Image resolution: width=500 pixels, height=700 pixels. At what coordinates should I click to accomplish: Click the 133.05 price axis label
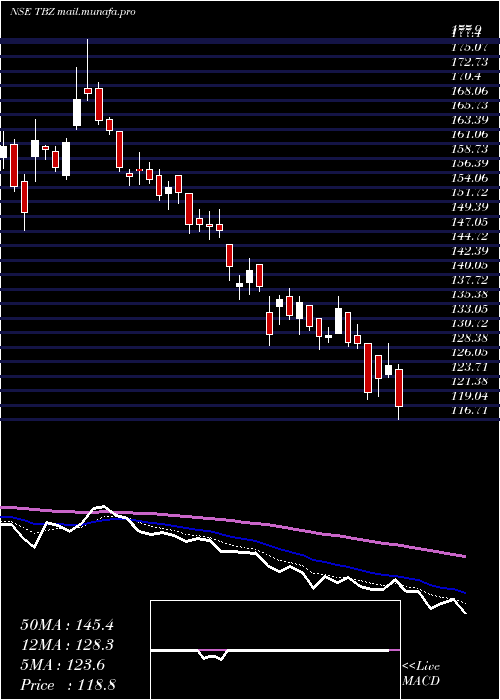(470, 309)
